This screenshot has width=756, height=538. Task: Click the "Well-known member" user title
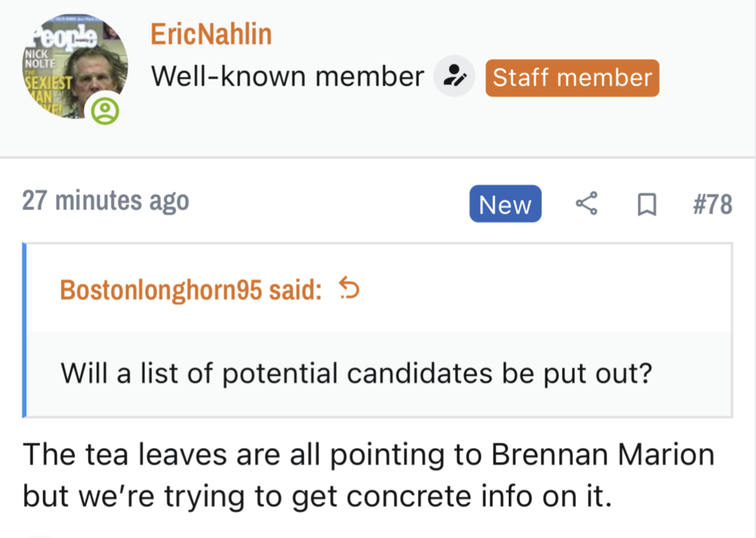[287, 77]
